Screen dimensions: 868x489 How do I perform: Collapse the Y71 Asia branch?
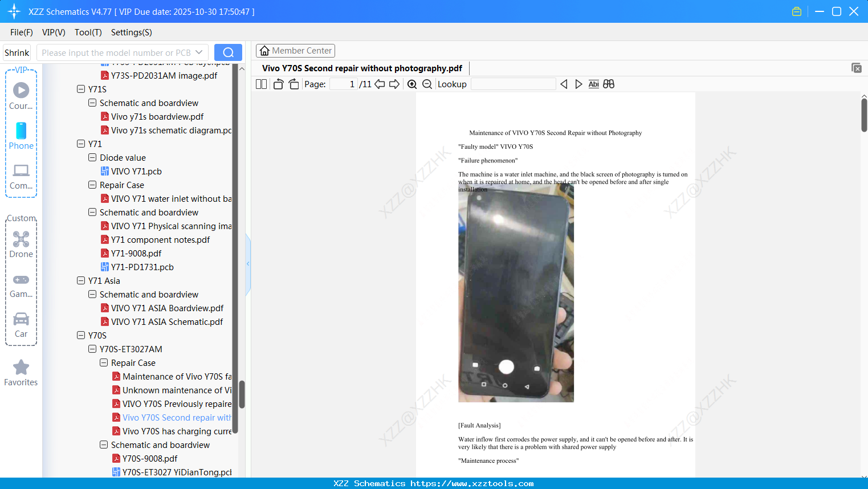click(x=81, y=280)
